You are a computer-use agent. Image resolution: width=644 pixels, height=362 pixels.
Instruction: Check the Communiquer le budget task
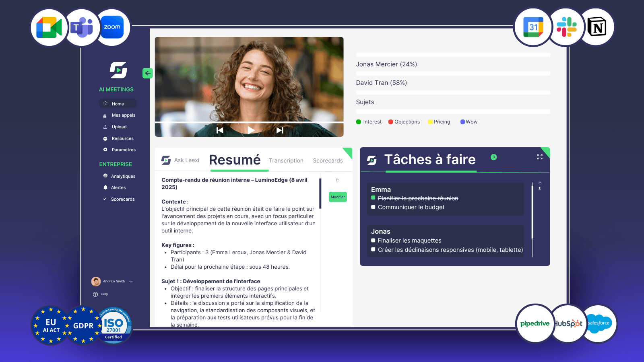tap(373, 207)
